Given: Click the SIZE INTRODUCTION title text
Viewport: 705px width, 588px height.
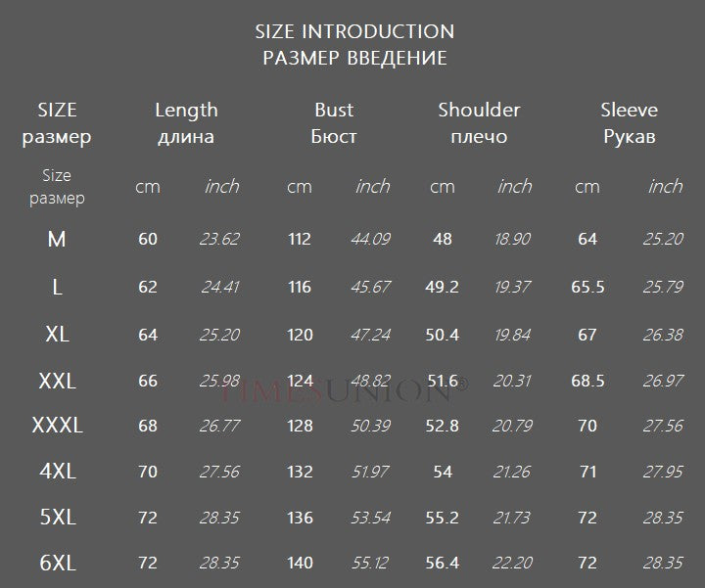Looking at the screenshot, I should click(354, 31).
